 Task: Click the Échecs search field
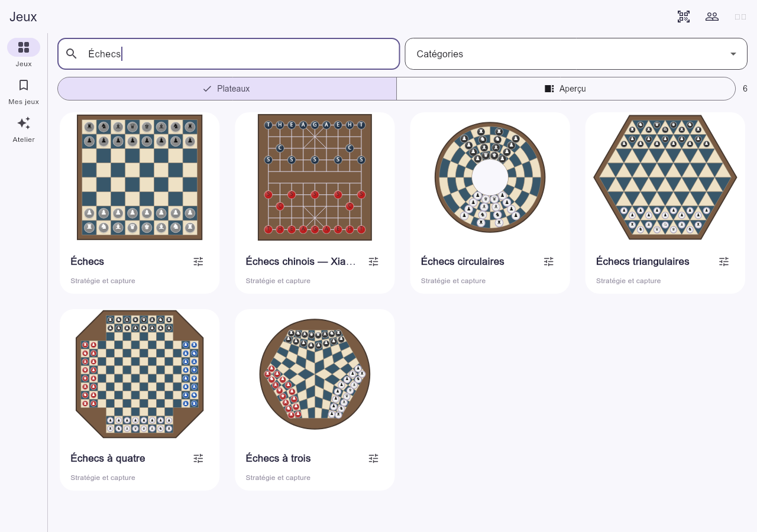pos(229,54)
